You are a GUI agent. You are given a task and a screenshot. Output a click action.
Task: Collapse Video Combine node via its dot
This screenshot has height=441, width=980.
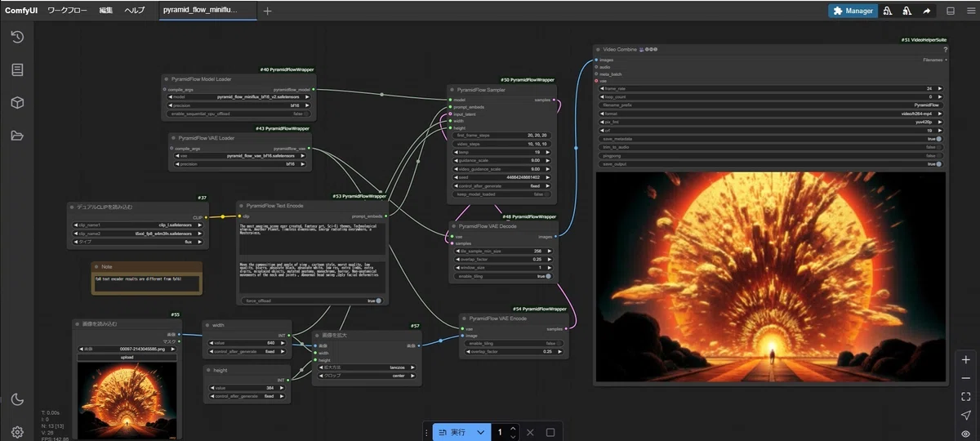(599, 50)
